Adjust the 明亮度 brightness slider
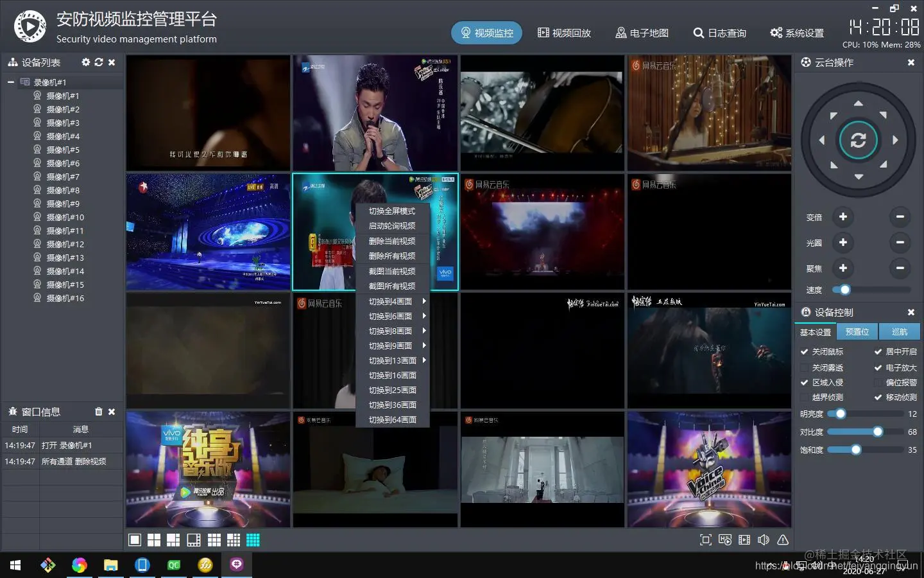This screenshot has width=924, height=578. tap(864, 414)
